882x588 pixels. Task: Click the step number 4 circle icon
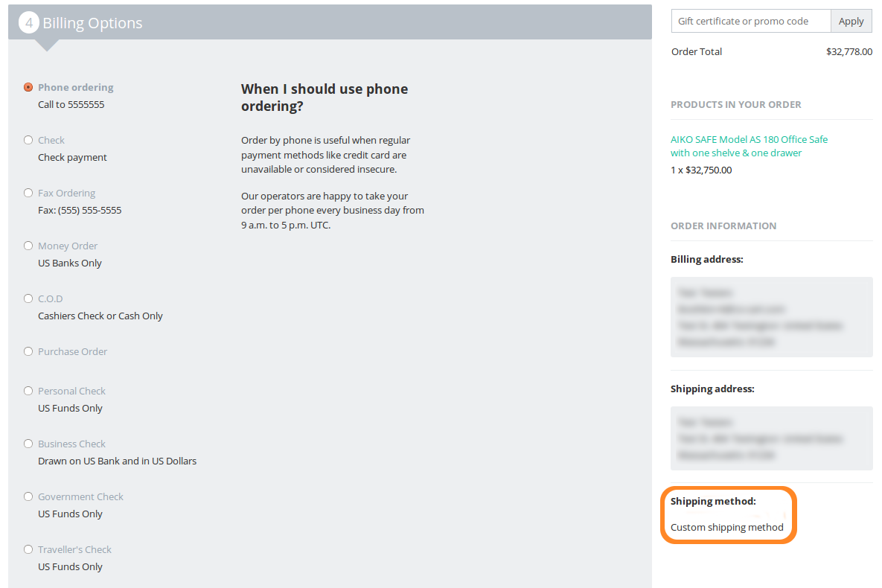[29, 23]
